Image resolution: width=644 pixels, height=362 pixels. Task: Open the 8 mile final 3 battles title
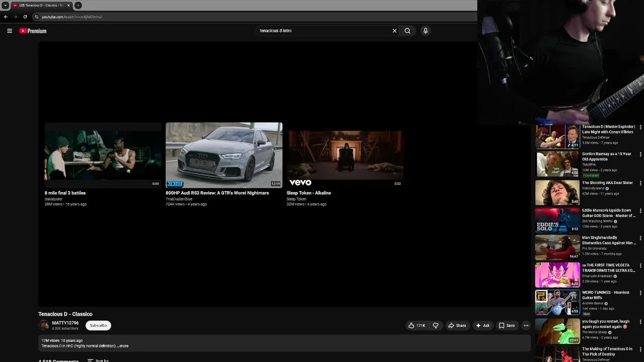[65, 193]
